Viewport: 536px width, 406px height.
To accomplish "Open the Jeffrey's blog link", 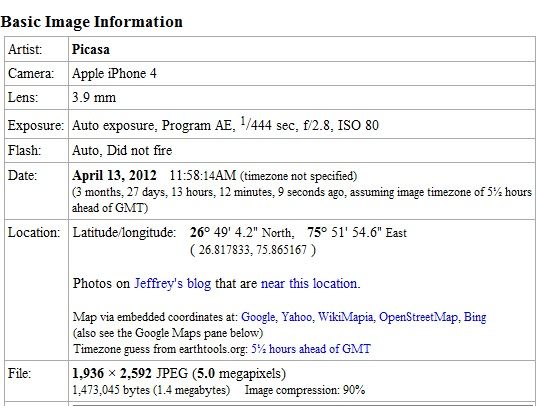I will tap(172, 284).
